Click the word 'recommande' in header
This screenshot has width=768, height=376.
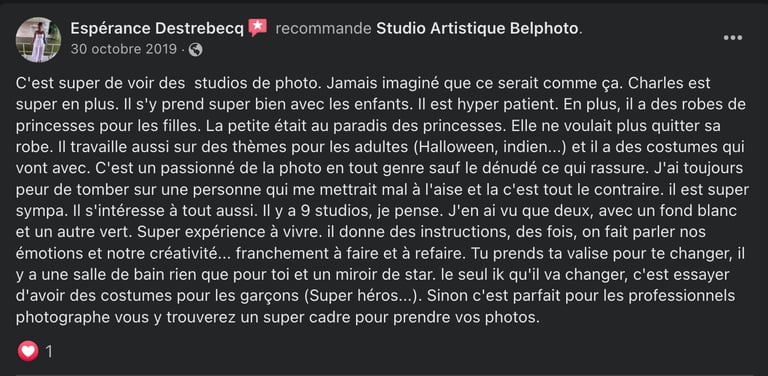[x=323, y=28]
